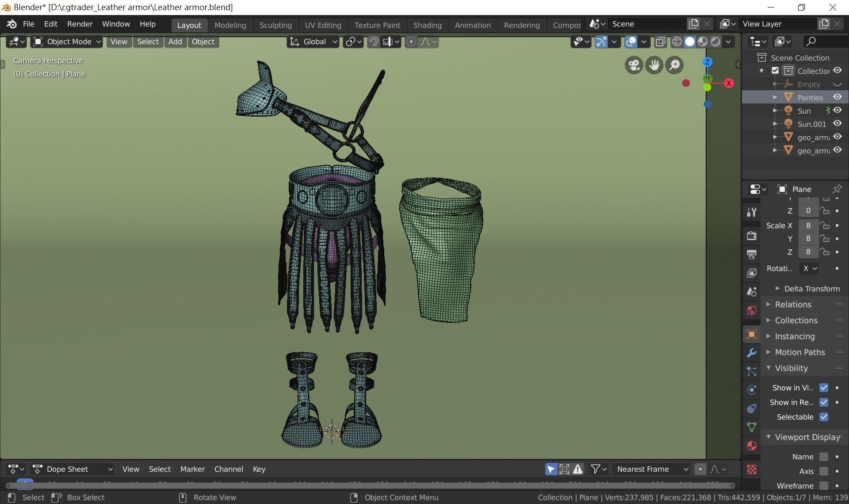Image resolution: width=849 pixels, height=504 pixels.
Task: Open Texture properties checker tab
Action: click(x=752, y=469)
